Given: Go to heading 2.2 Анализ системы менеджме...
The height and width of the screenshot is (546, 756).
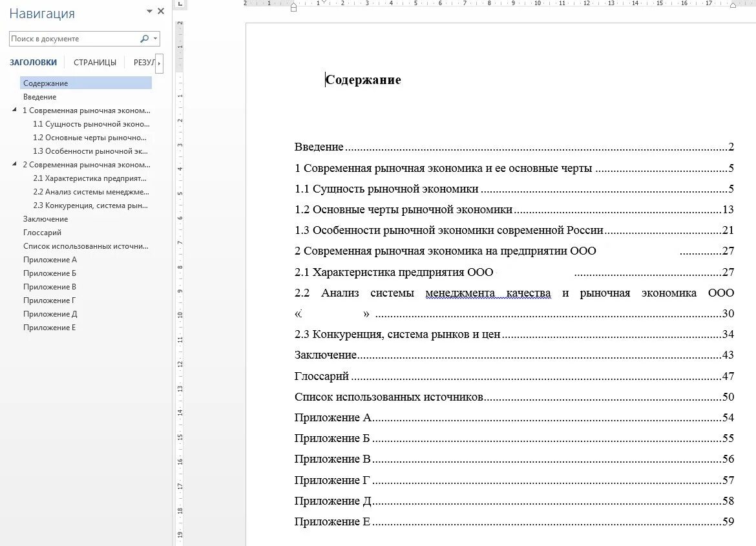Looking at the screenshot, I should 91,191.
